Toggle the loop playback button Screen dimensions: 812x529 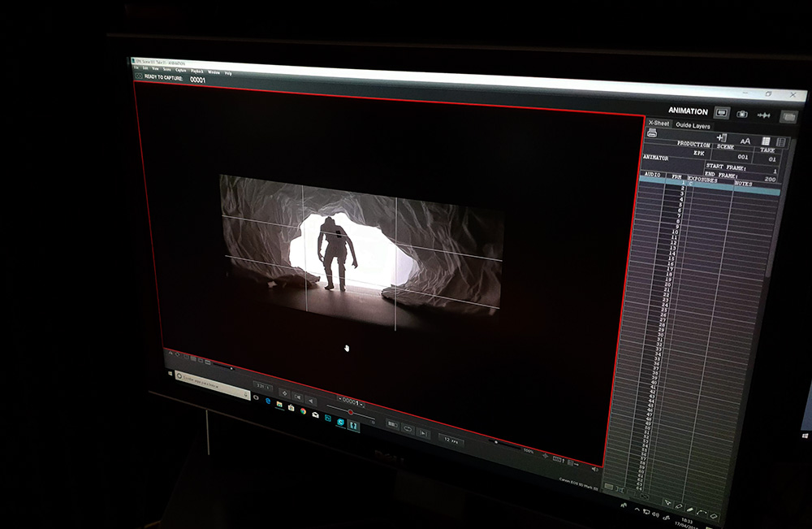pos(408,429)
